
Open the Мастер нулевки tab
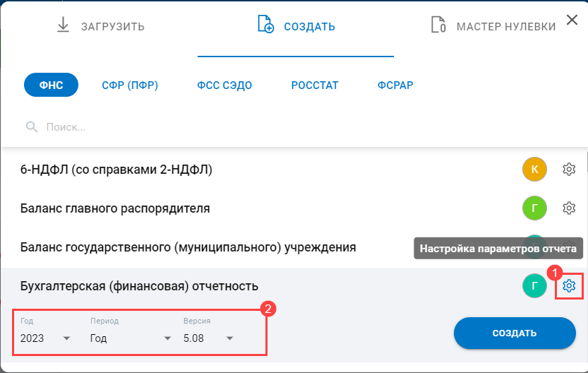493,27
